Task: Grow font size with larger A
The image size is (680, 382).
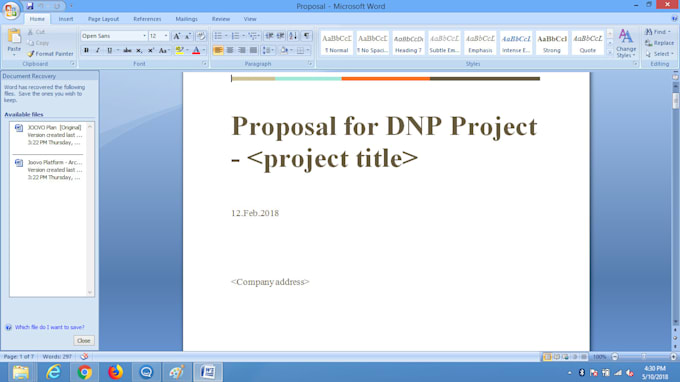Action: click(x=177, y=36)
